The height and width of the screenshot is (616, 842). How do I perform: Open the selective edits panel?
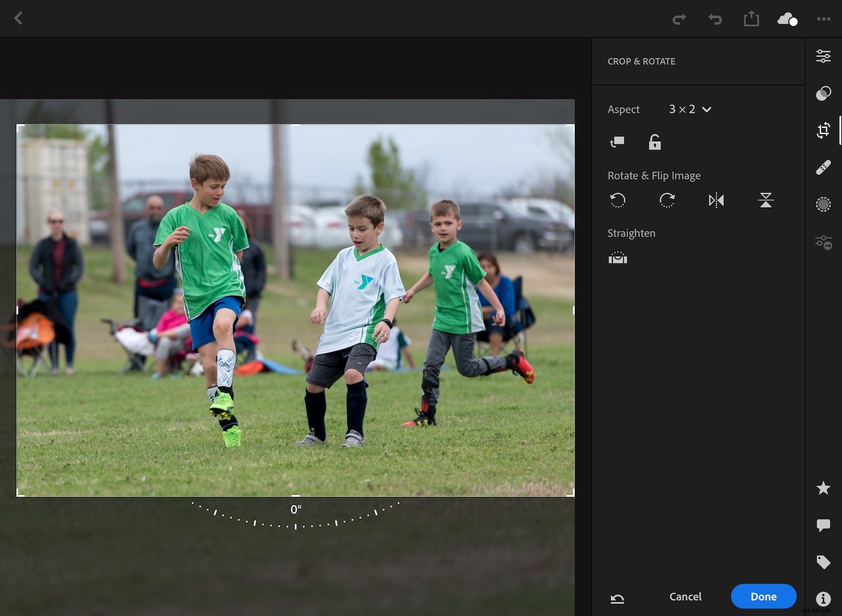coord(823,242)
